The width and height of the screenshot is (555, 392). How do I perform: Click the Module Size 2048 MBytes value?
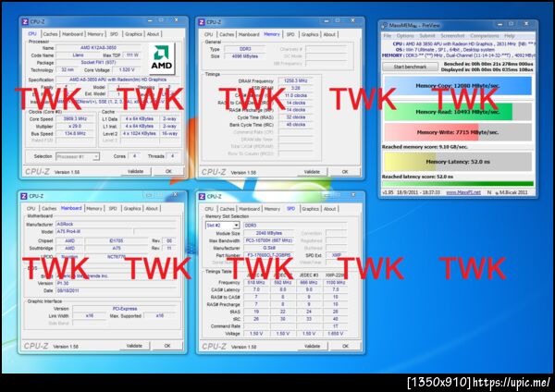coord(269,233)
